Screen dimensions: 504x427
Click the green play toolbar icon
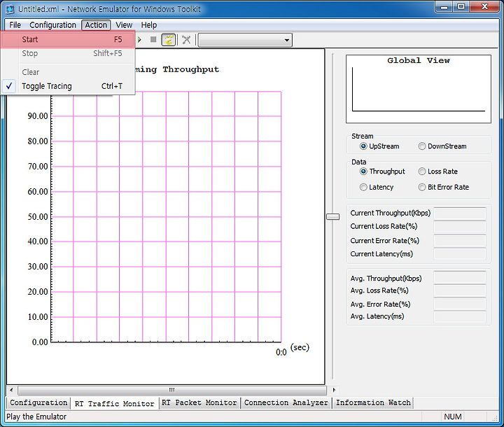tap(139, 40)
